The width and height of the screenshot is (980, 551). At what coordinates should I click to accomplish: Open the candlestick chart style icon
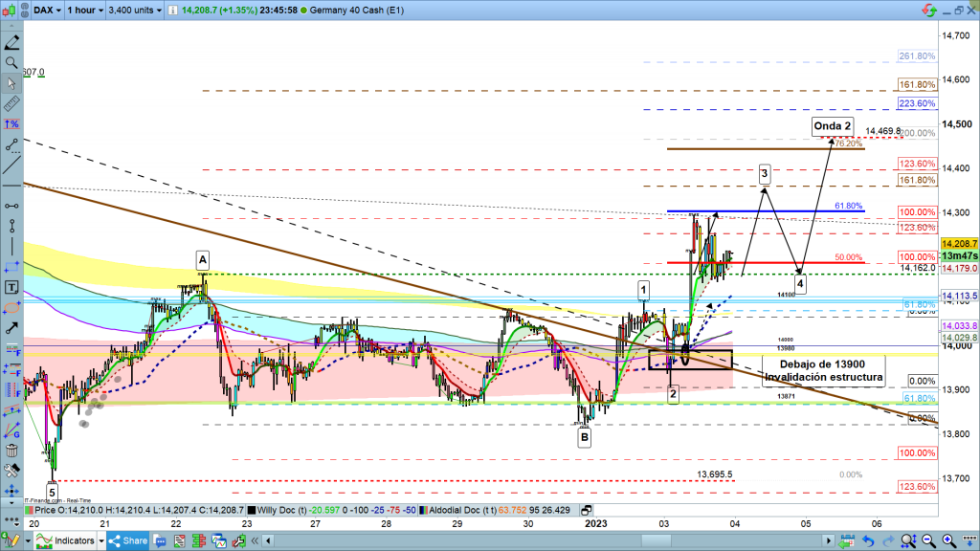[x=11, y=9]
